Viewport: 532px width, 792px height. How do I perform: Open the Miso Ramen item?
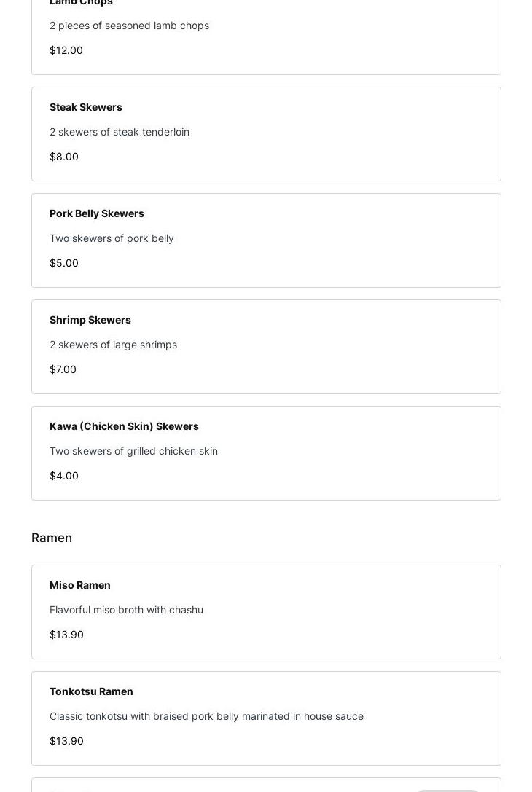(266, 612)
